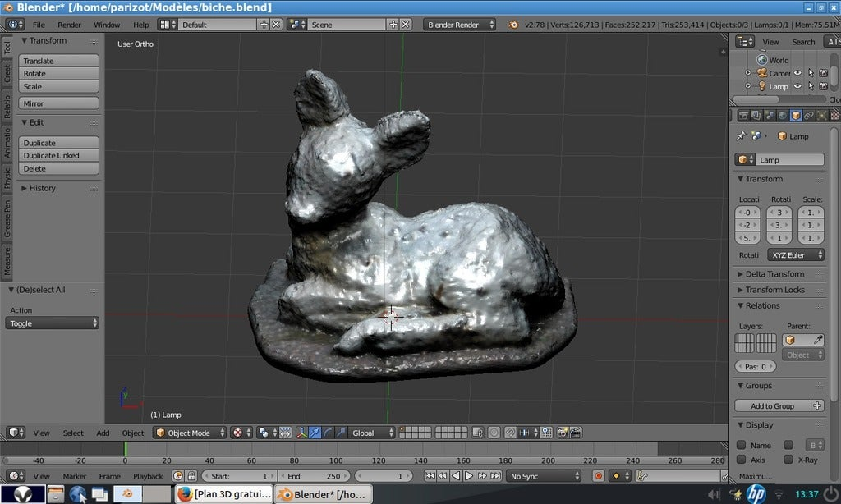Select the Object properties tab in Properties editor
The width and height of the screenshot is (841, 504).
tap(794, 117)
